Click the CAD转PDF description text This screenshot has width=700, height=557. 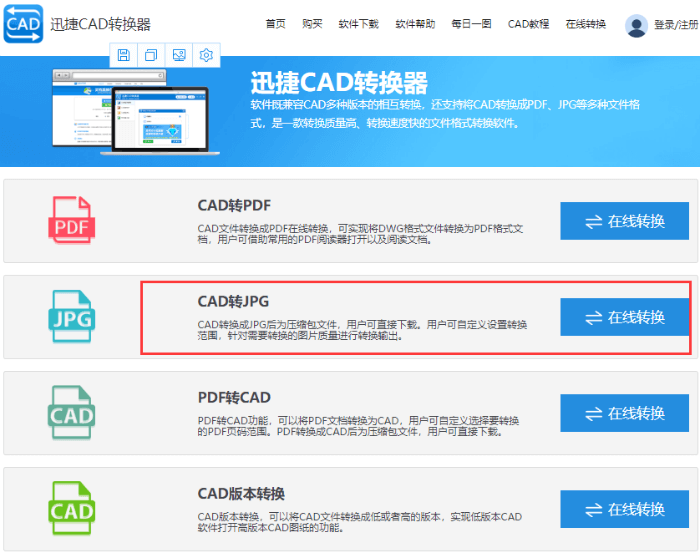coord(360,234)
